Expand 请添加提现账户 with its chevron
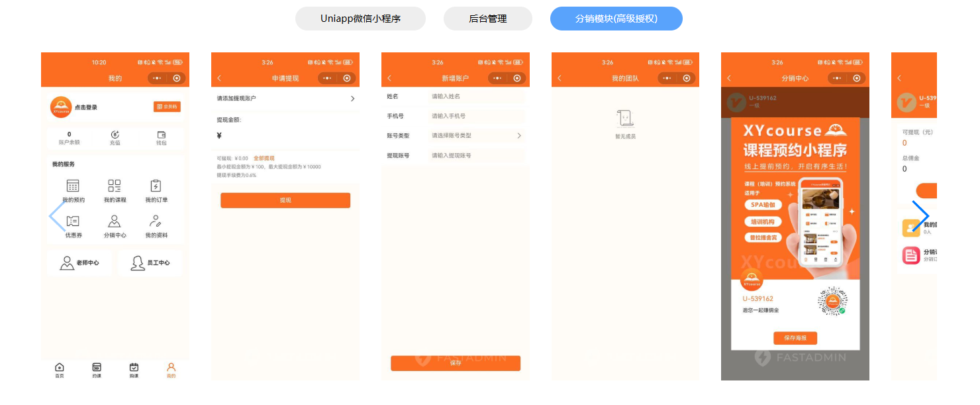This screenshot has height=405, width=980. pos(352,98)
